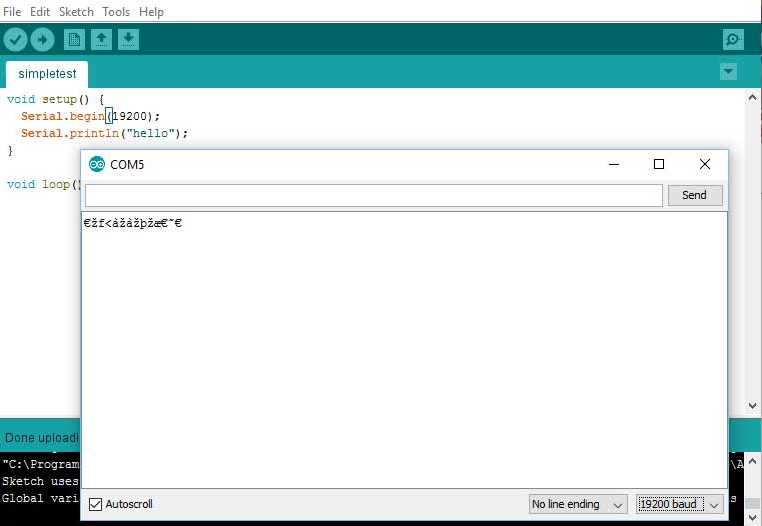Screen dimensions: 762x526
Task: Save the sketch with Save icon
Action: [128, 39]
